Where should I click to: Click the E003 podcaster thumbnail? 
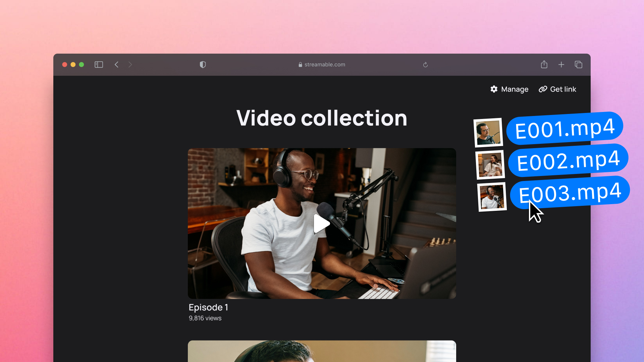pyautogui.click(x=492, y=197)
